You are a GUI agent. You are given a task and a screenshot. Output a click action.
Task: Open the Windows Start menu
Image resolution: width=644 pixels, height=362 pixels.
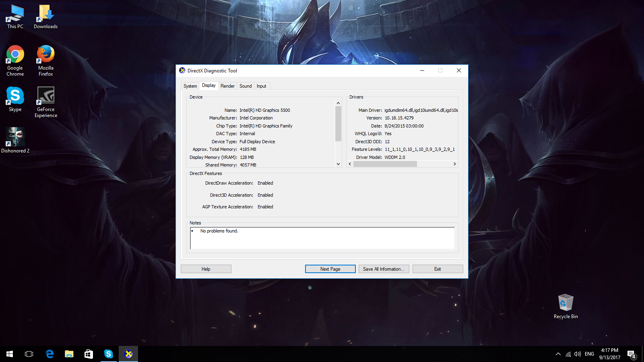(x=10, y=354)
